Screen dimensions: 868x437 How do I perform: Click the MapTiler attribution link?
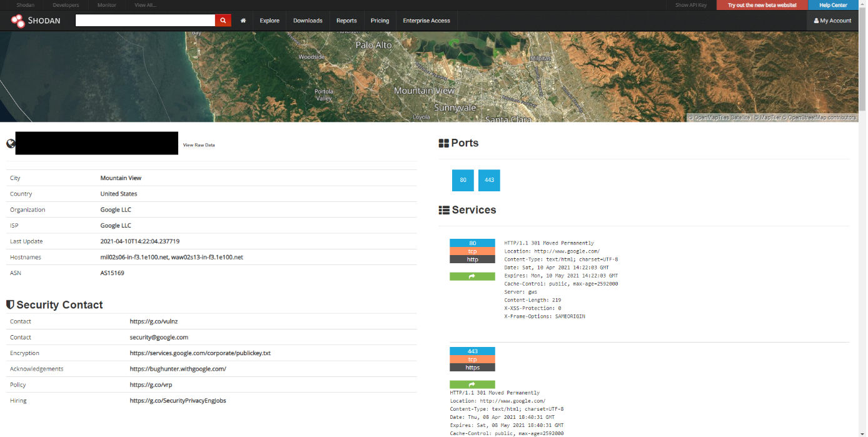tap(767, 118)
